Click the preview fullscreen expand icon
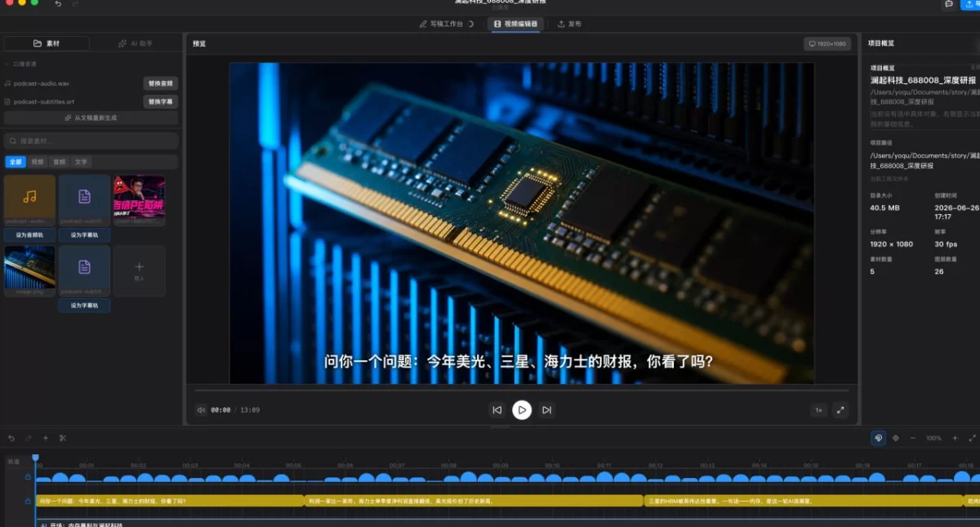This screenshot has height=527, width=980. point(840,410)
